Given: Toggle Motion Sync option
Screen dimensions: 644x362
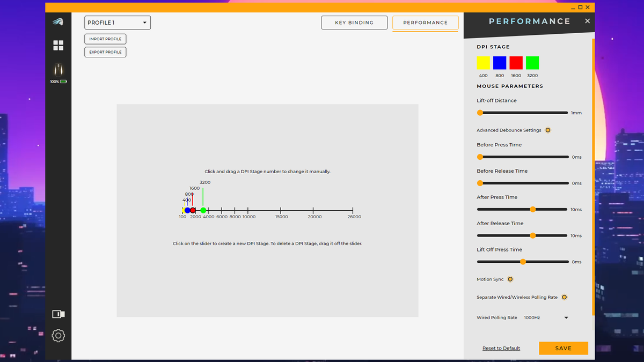Looking at the screenshot, I should (510, 279).
